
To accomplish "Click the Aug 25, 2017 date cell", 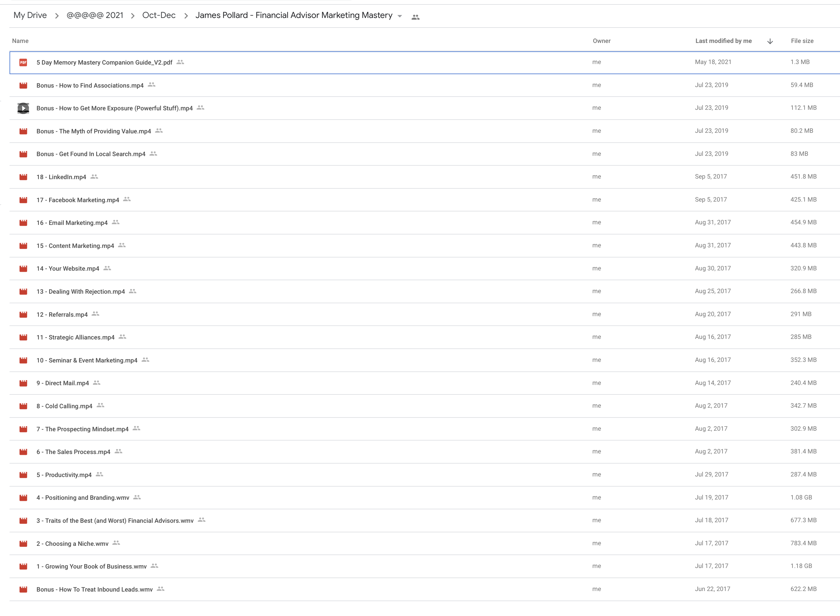I will pos(713,291).
